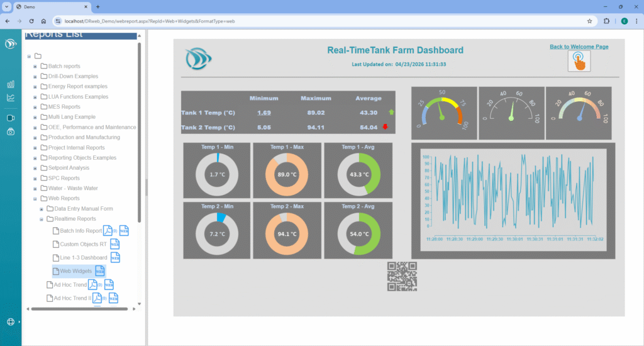Select the Web Widgets report

(76, 271)
